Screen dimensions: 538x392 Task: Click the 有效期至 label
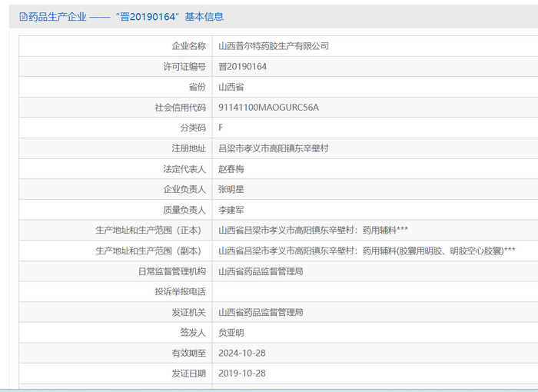click(189, 354)
